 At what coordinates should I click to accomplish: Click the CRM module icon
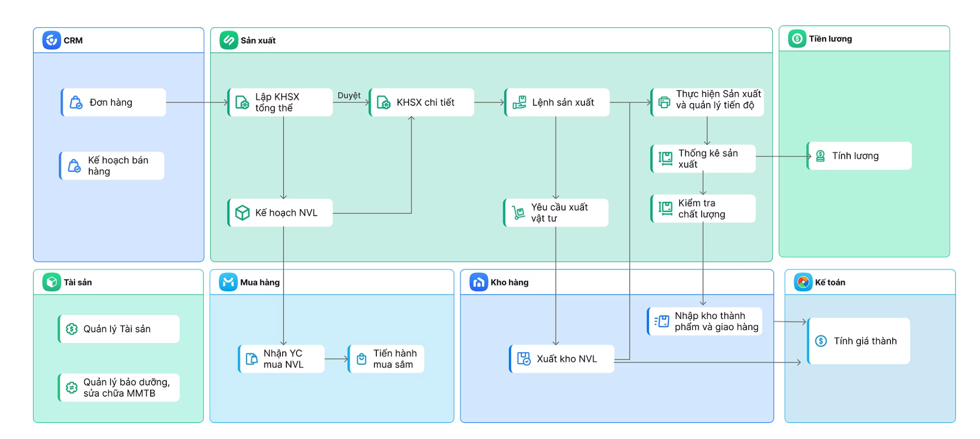click(51, 40)
